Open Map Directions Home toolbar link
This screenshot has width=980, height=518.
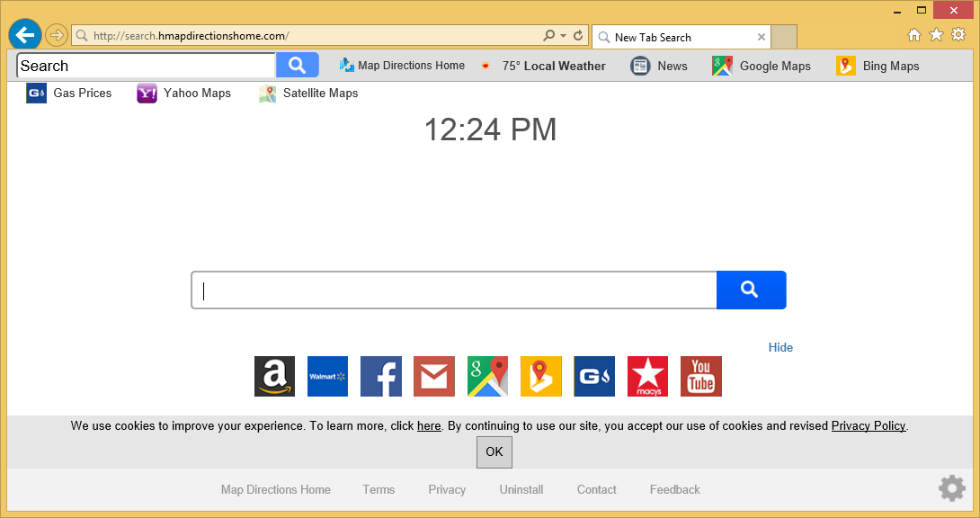402,66
